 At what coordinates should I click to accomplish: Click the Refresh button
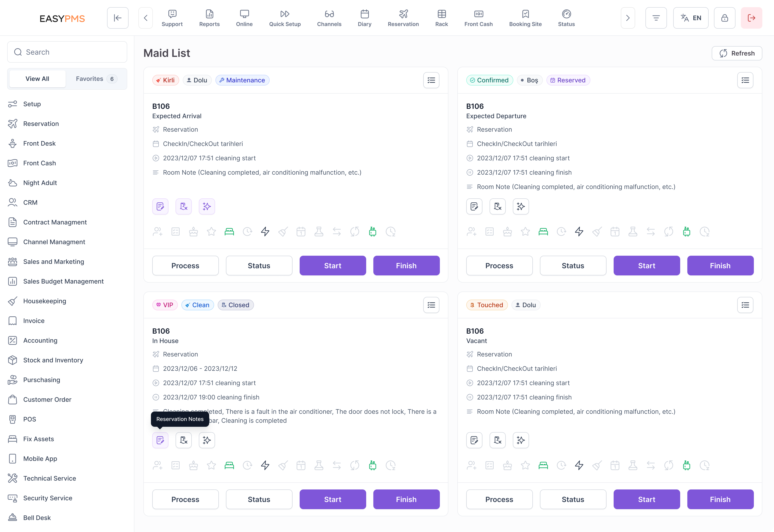(737, 53)
